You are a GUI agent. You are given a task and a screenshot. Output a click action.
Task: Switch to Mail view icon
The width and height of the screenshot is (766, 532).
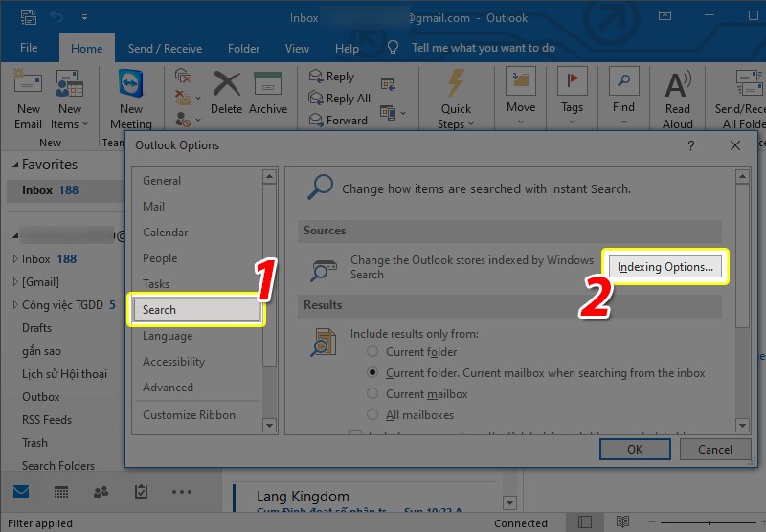(21, 492)
